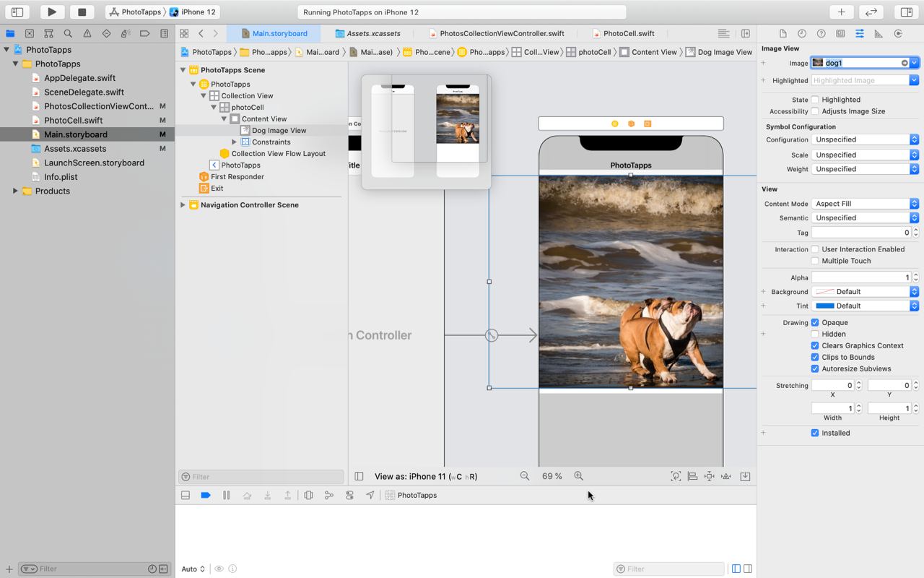The height and width of the screenshot is (578, 924).
Task: Enable the Highlighted state checkbox
Action: 815,100
